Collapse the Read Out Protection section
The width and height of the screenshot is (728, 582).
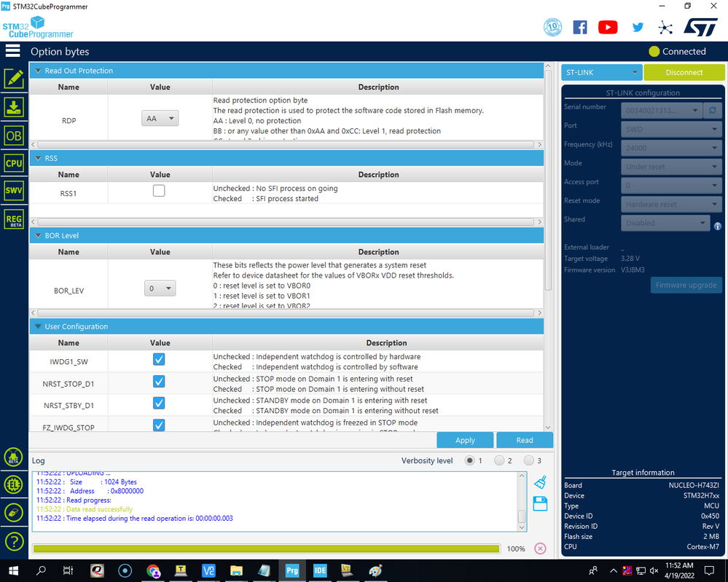(38, 71)
